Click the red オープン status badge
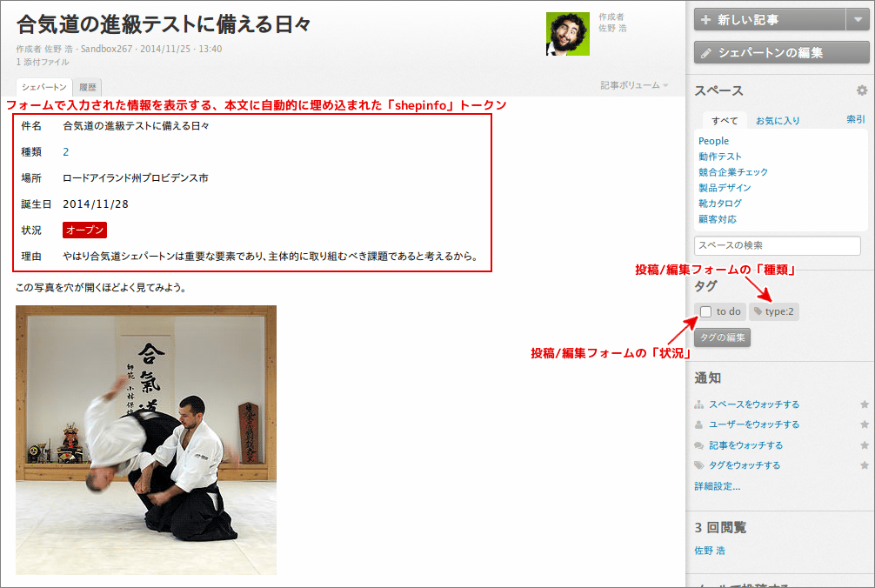The width and height of the screenshot is (875, 588). pos(84,231)
